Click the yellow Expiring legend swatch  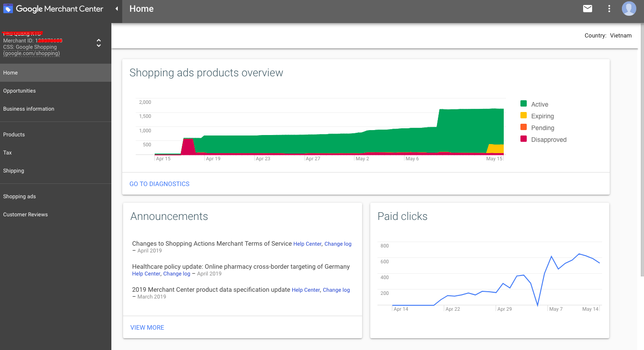coord(524,116)
